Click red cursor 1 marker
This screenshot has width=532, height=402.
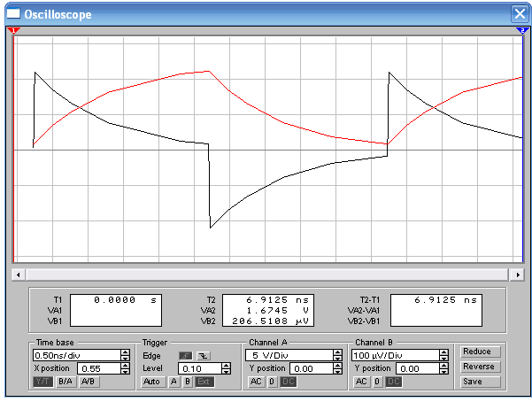point(13,31)
